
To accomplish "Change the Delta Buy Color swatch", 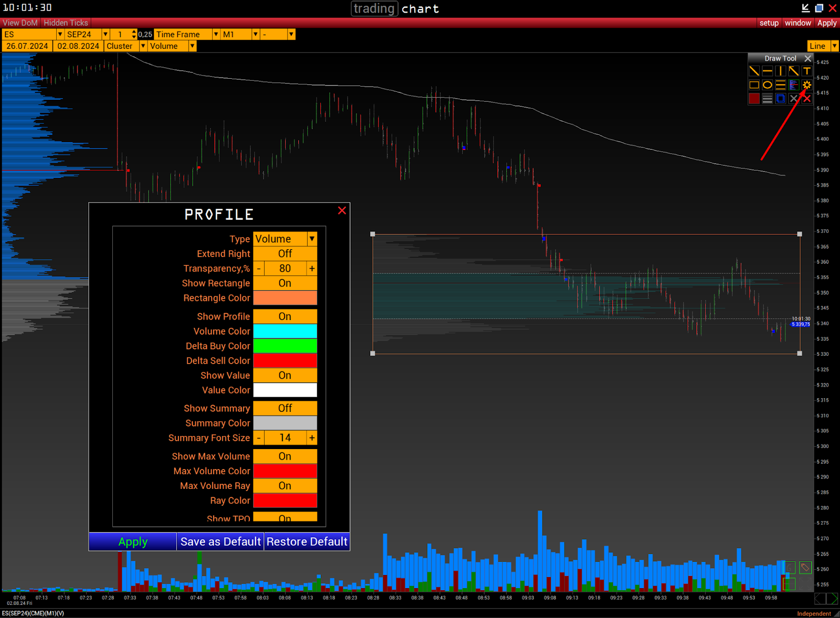I will click(285, 346).
